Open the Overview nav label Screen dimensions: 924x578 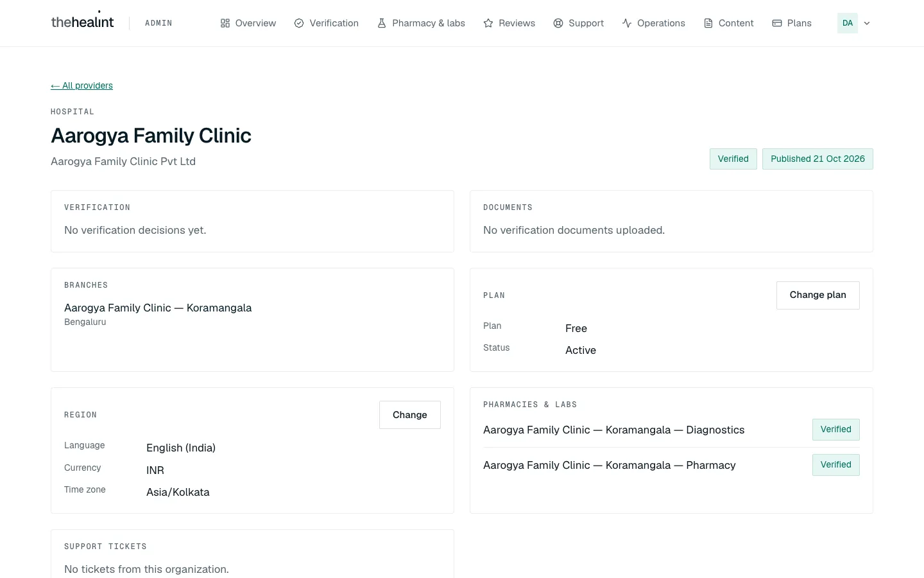coord(255,23)
